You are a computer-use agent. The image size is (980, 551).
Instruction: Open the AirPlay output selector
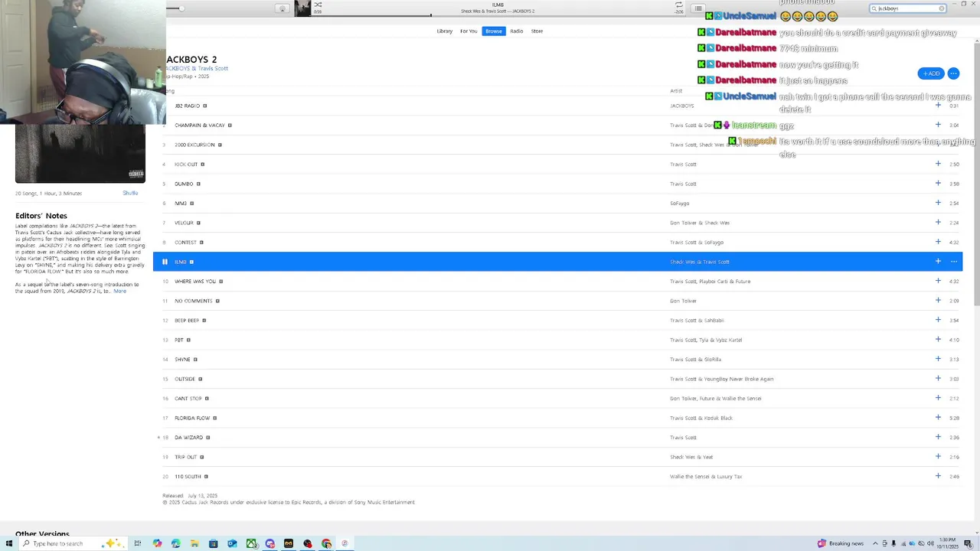pos(282,8)
